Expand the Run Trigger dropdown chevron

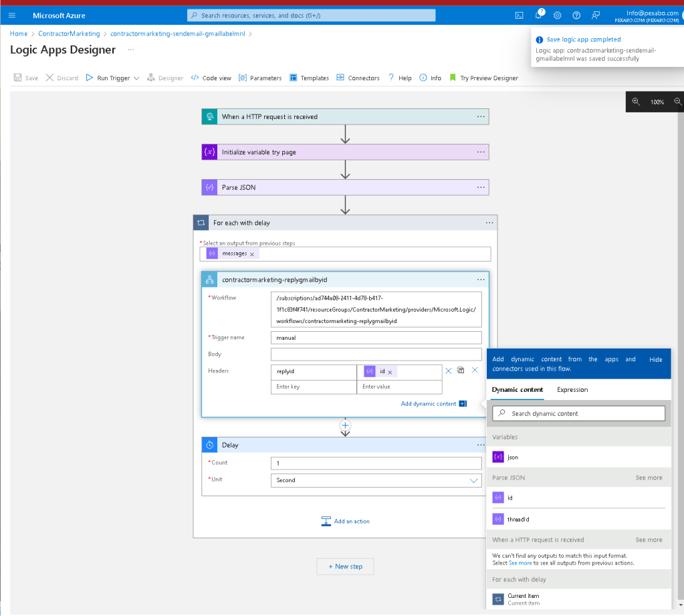(x=136, y=78)
